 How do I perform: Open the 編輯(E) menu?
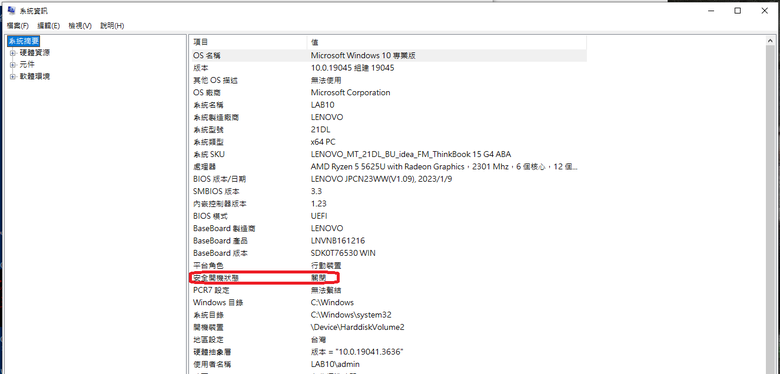(49, 25)
